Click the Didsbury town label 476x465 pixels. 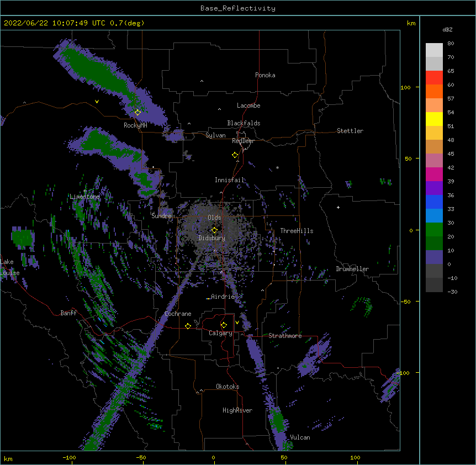212,238
